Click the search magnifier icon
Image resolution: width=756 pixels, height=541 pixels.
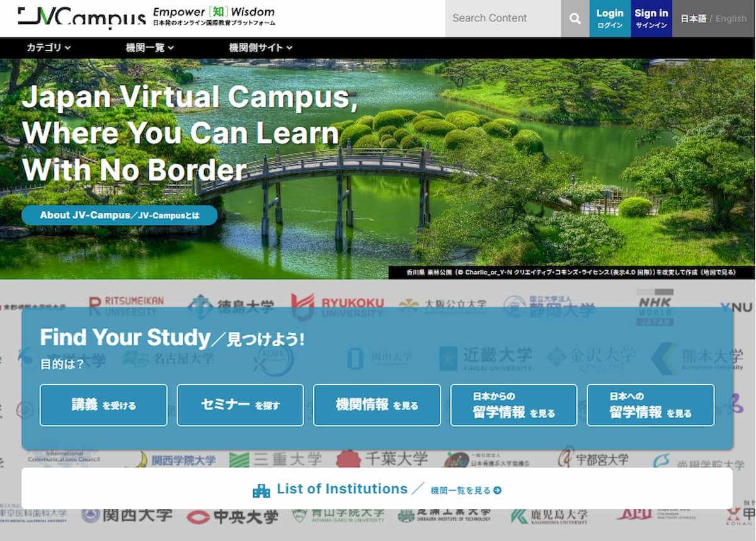pyautogui.click(x=574, y=19)
